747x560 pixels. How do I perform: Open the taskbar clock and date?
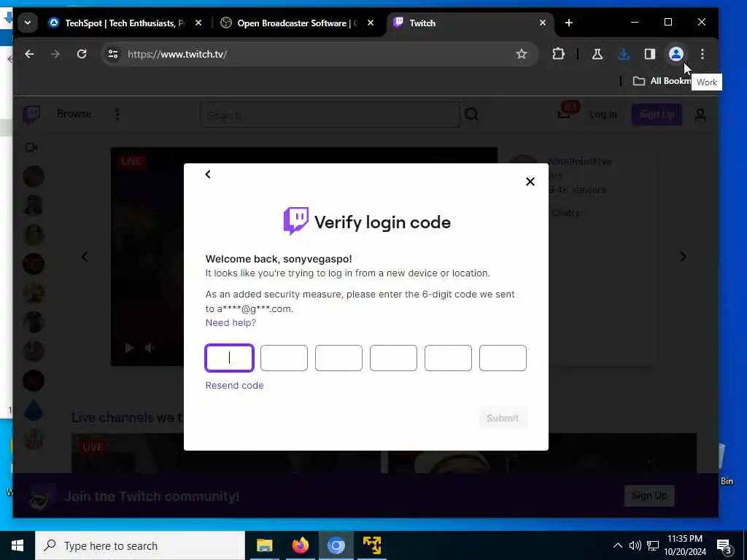[685, 545]
